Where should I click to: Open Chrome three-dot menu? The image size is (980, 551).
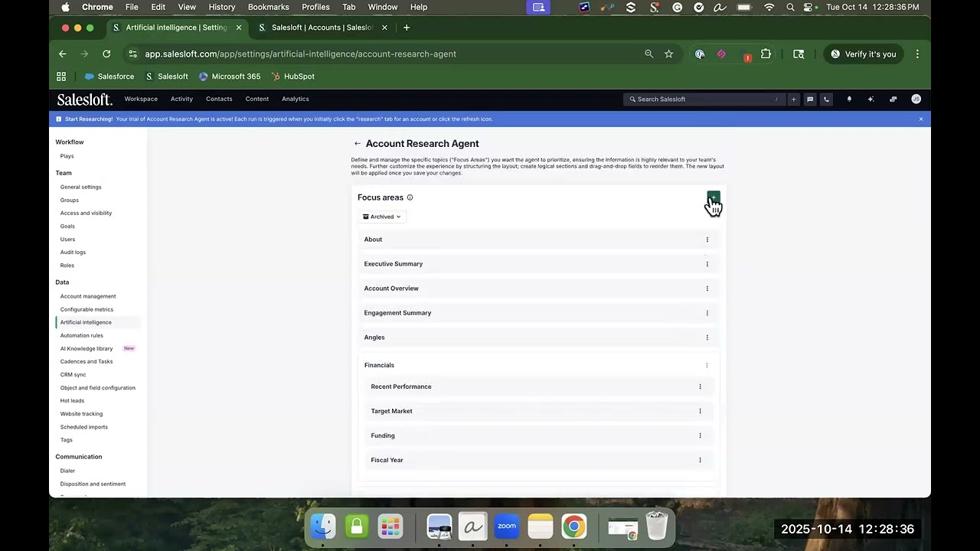point(917,54)
